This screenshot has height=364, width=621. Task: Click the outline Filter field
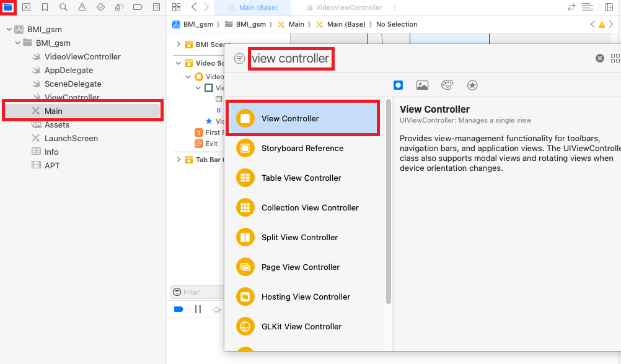point(197,292)
